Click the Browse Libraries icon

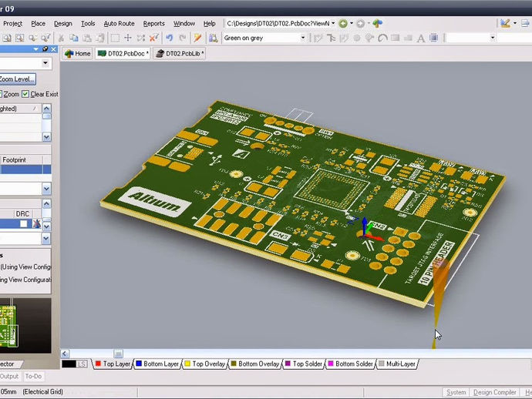coord(213,38)
